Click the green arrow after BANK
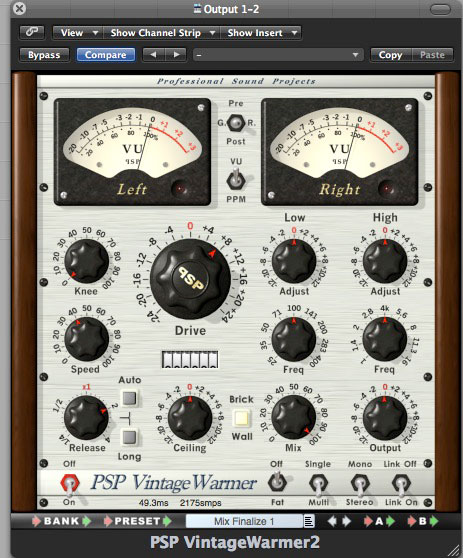 click(x=86, y=521)
